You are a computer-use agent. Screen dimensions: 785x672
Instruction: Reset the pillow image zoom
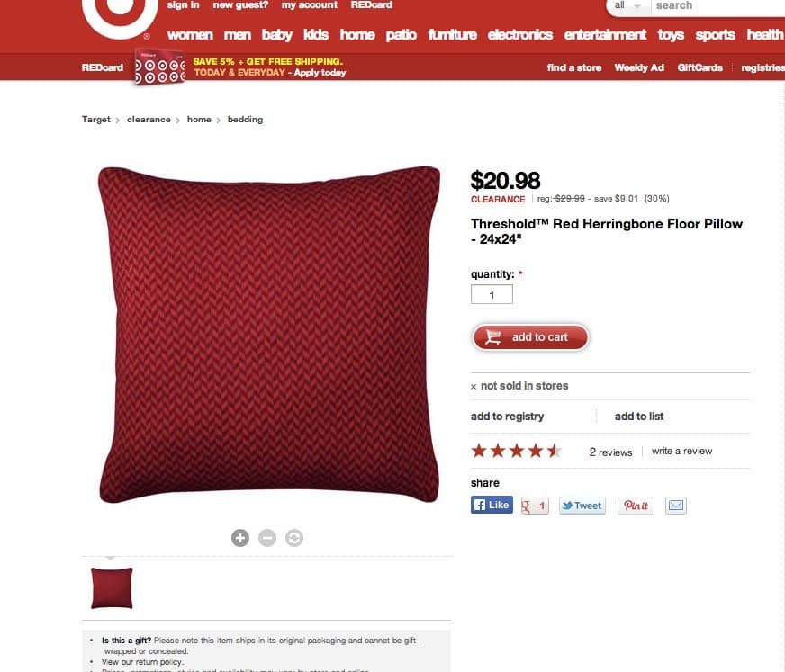point(294,538)
